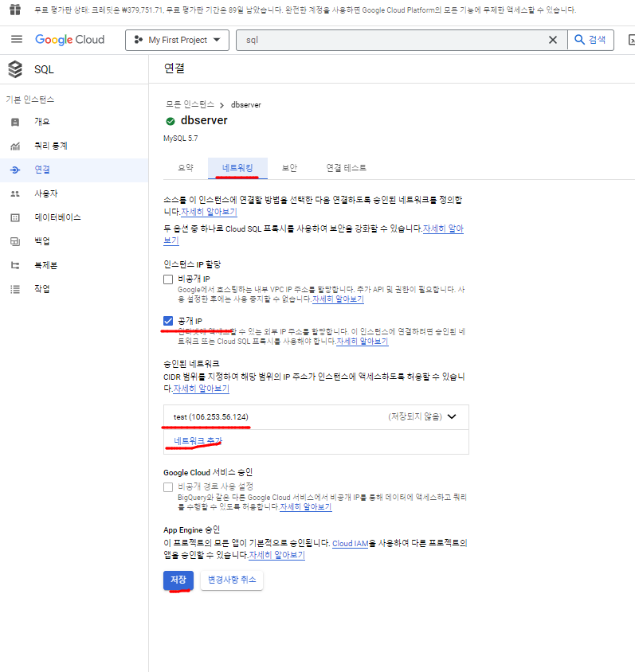
Task: Enable the 비공개 IP checkbox
Action: 168,279
